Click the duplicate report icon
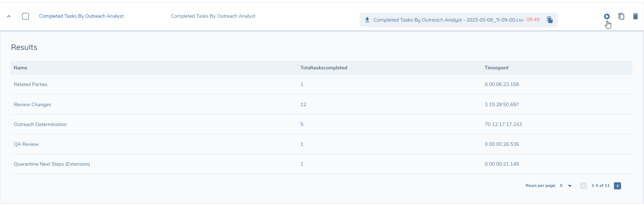644x206 pixels. click(x=621, y=16)
